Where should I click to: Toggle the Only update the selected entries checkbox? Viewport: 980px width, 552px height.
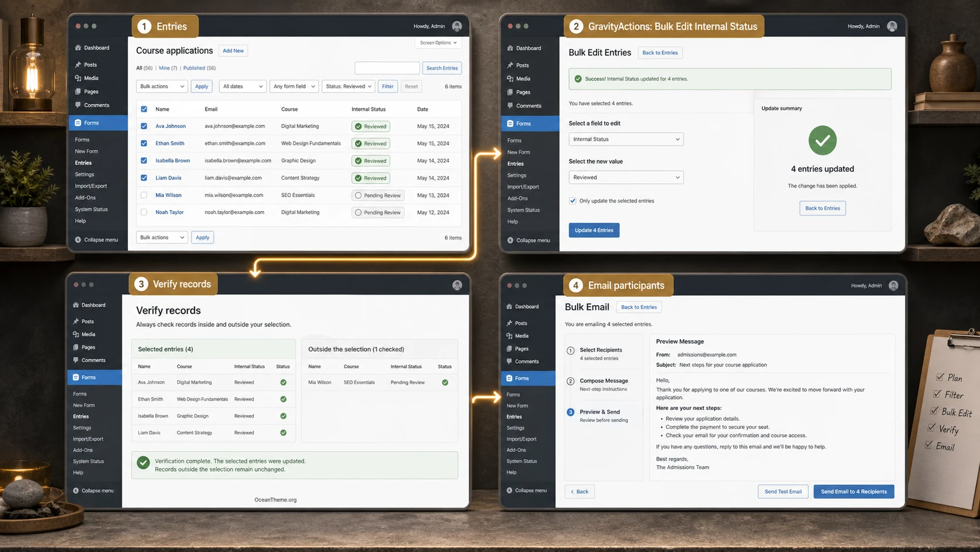[x=573, y=201]
